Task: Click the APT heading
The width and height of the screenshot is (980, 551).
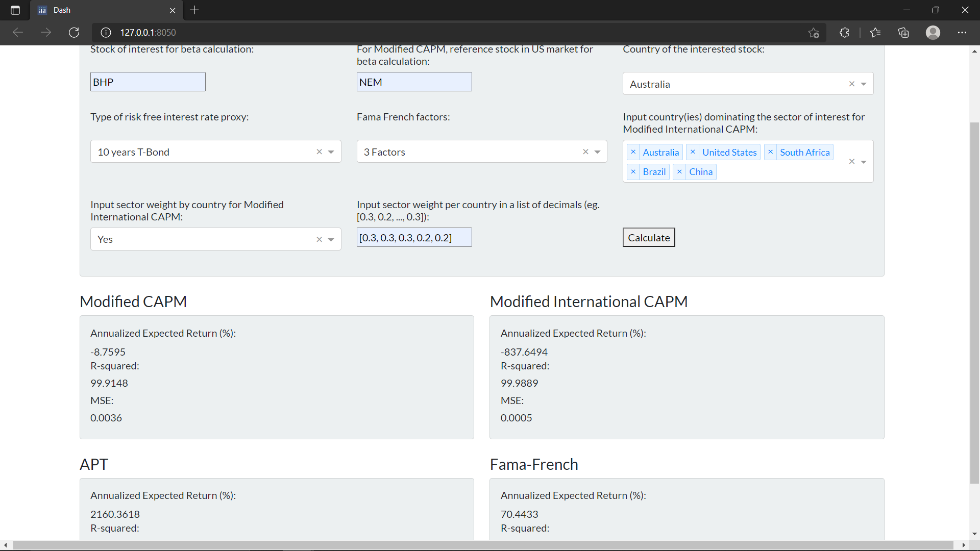Action: [x=94, y=464]
